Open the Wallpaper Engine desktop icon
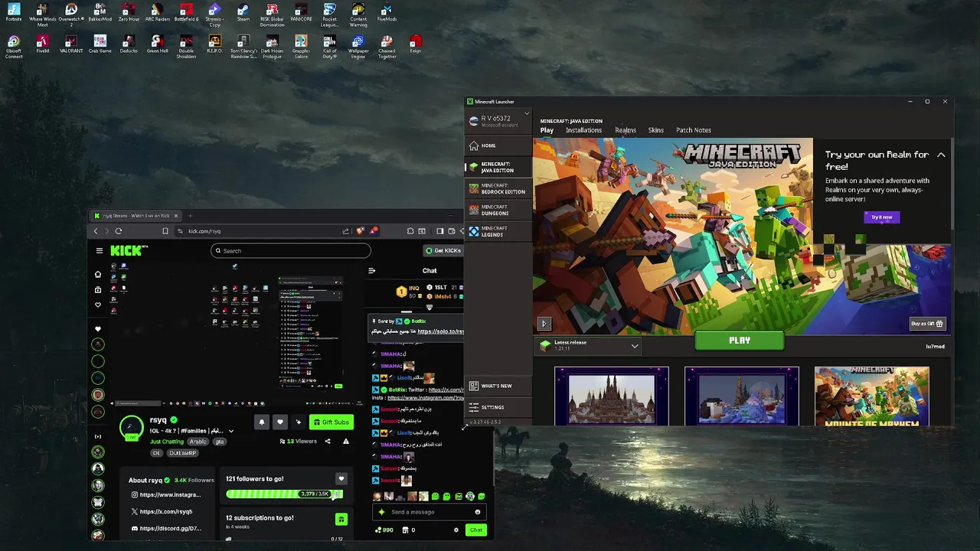Image resolution: width=980 pixels, height=551 pixels. 358,47
